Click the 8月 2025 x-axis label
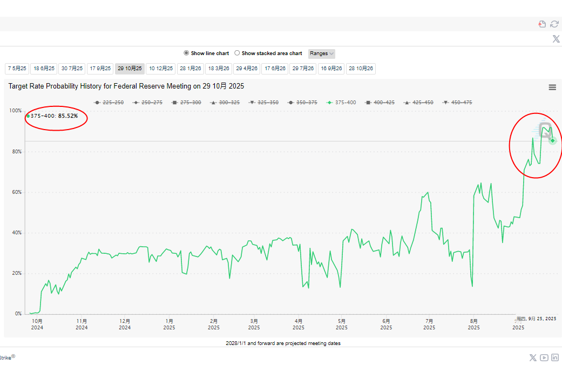The height and width of the screenshot is (392, 562). click(474, 325)
